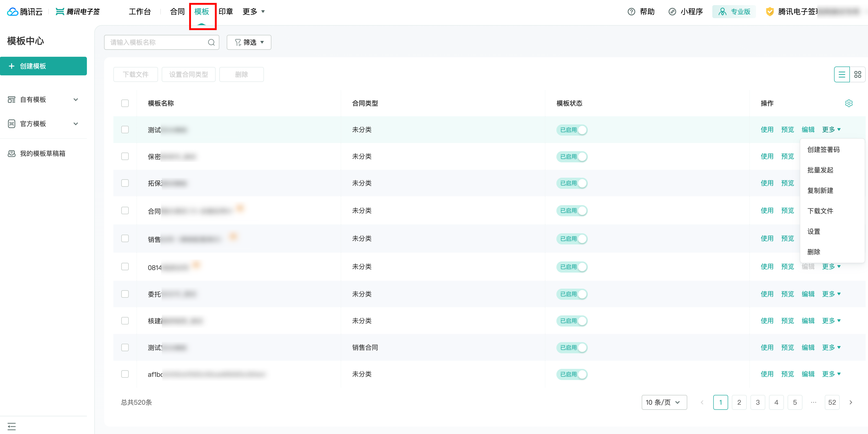
Task: Toggle 已启用 switch for 核建 row
Action: pos(572,321)
